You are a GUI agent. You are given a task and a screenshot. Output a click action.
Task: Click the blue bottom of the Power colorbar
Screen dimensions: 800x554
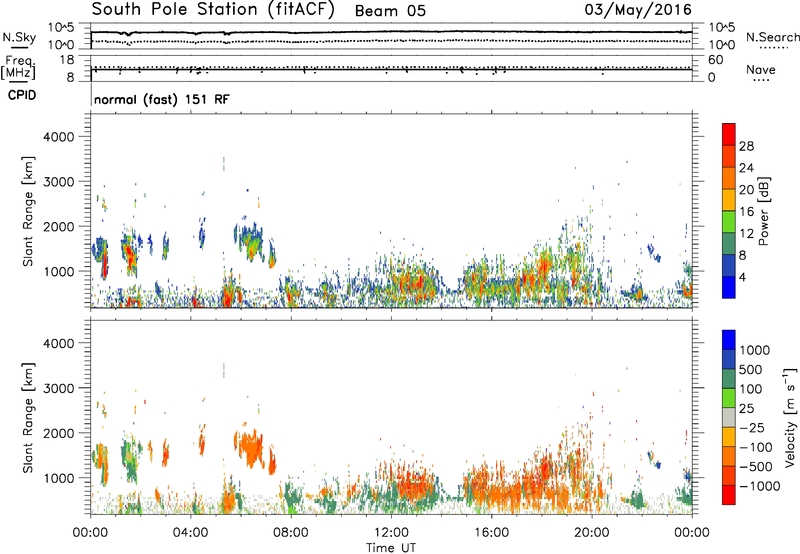(x=729, y=287)
